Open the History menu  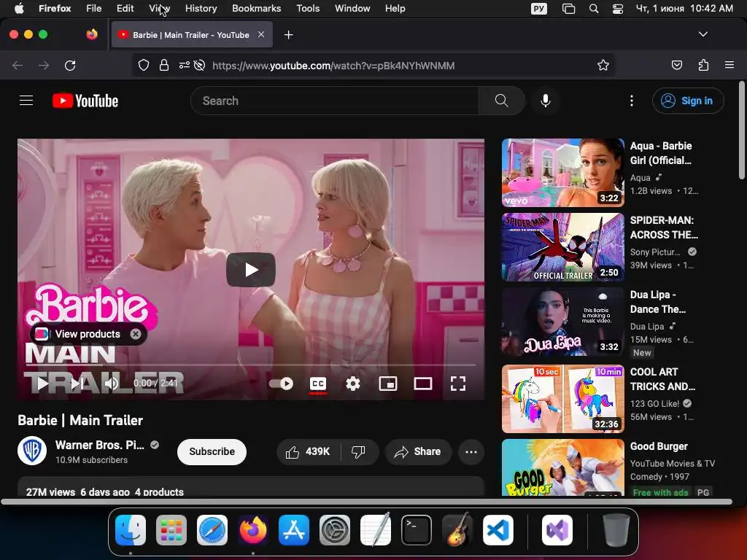pos(201,8)
